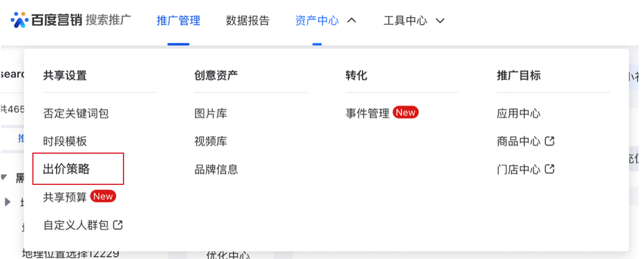Click the Baidu Marketing logo icon
This screenshot has width=644, height=259.
click(20, 20)
